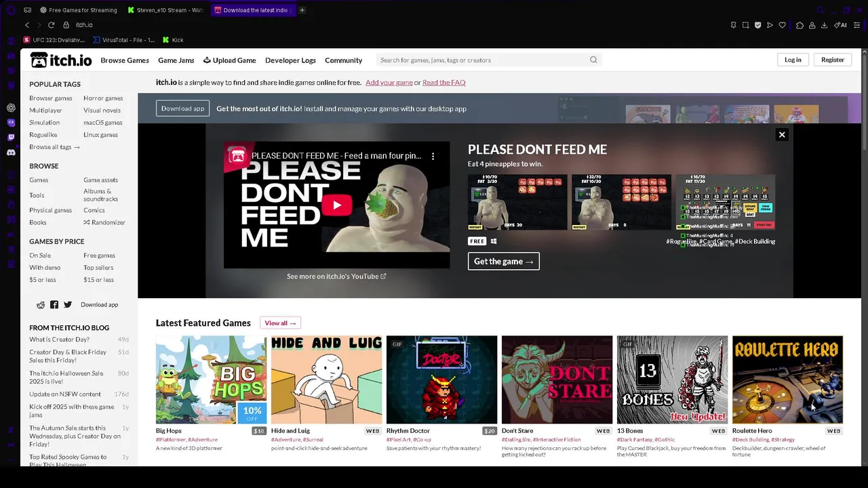Open the ChatGPT sidebar icon
Screen dimensions: 868x488
(11, 108)
